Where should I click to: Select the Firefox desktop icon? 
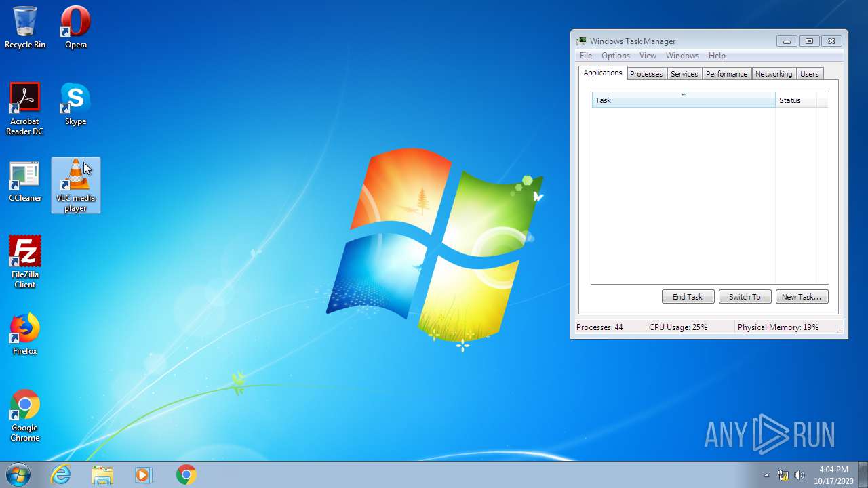(25, 335)
